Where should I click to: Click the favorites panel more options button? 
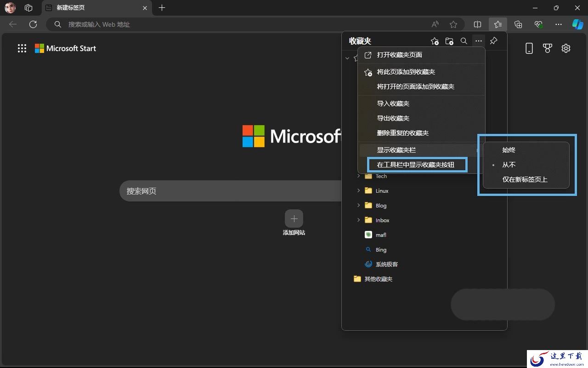pos(479,41)
